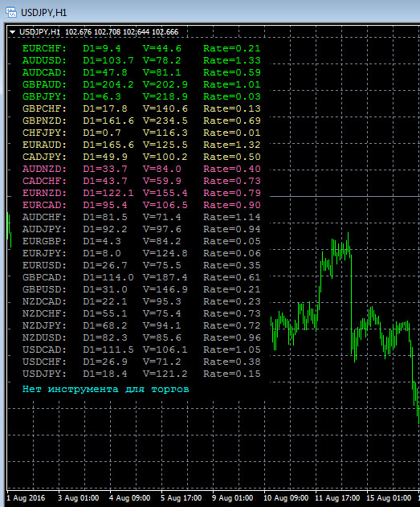This screenshot has width=420, height=507.
Task: Click the V=218.9 value
Action: [165, 96]
